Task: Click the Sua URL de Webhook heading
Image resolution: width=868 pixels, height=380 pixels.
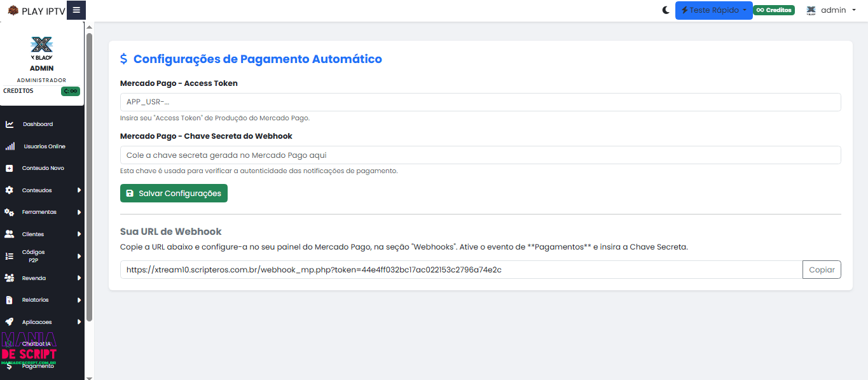Action: coord(171,232)
